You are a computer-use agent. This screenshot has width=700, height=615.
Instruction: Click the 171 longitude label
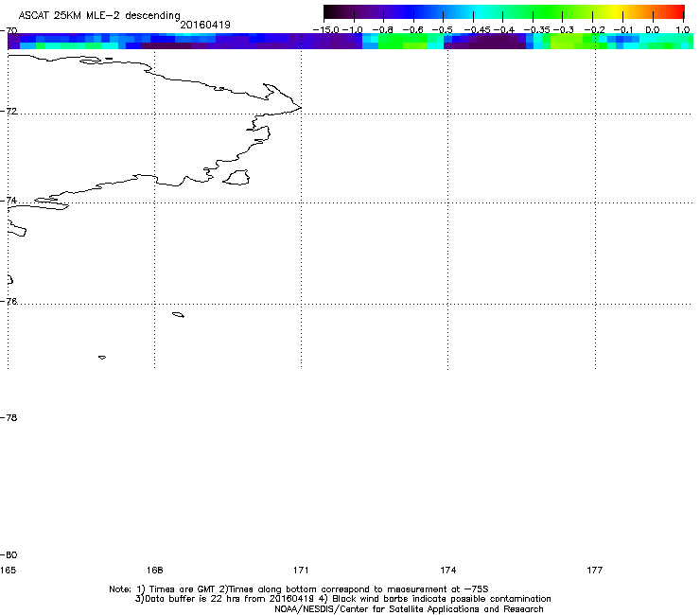301,570
